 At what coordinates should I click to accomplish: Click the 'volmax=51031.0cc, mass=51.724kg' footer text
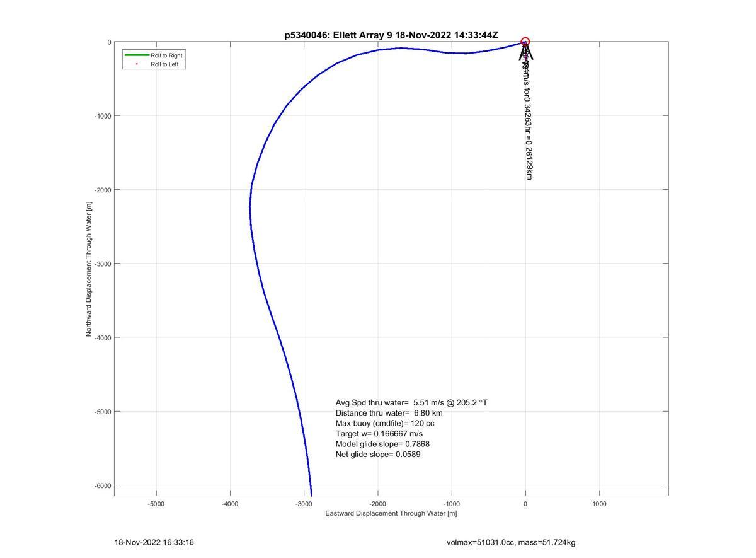(511, 542)
